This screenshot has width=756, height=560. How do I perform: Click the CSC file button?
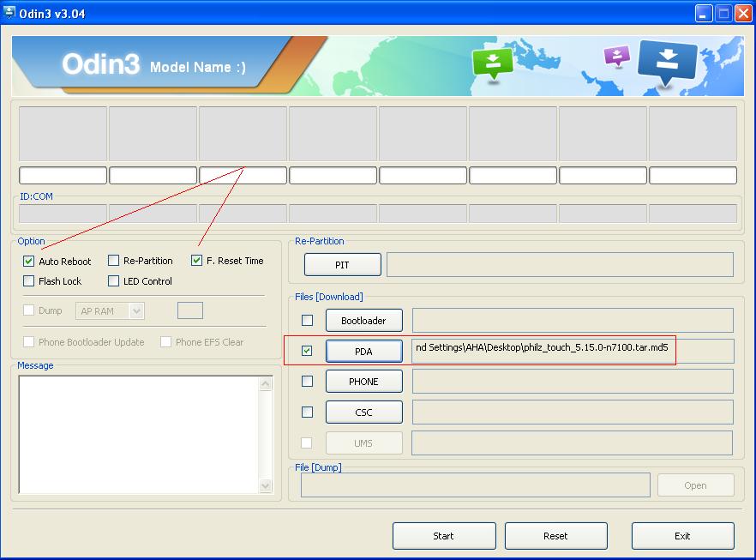[364, 412]
